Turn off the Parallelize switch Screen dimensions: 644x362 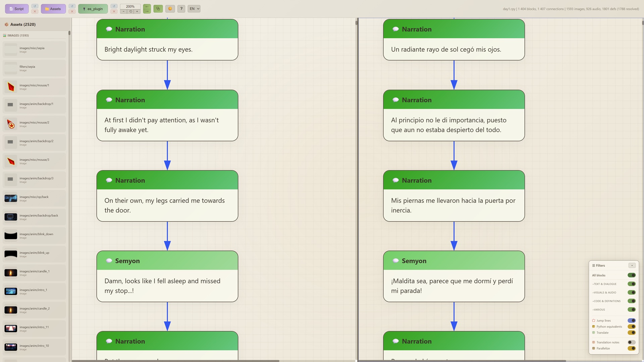[x=632, y=348]
